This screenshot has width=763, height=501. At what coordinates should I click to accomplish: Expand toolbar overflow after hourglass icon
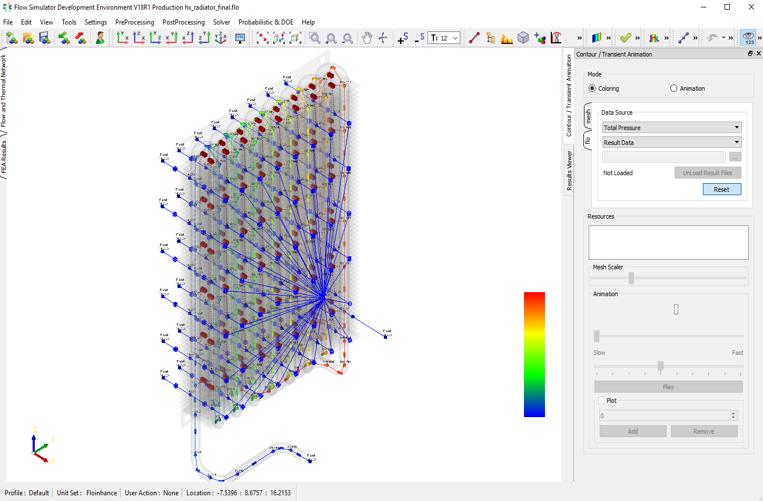(580, 38)
